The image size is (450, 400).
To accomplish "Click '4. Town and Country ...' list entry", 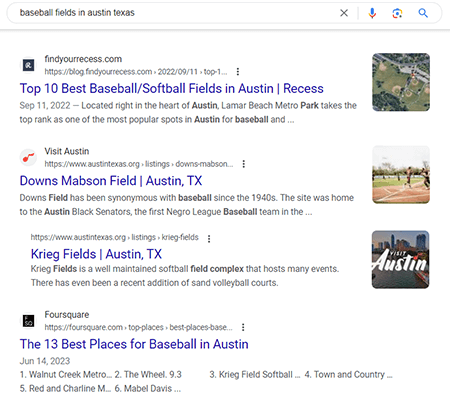I will point(348,375).
